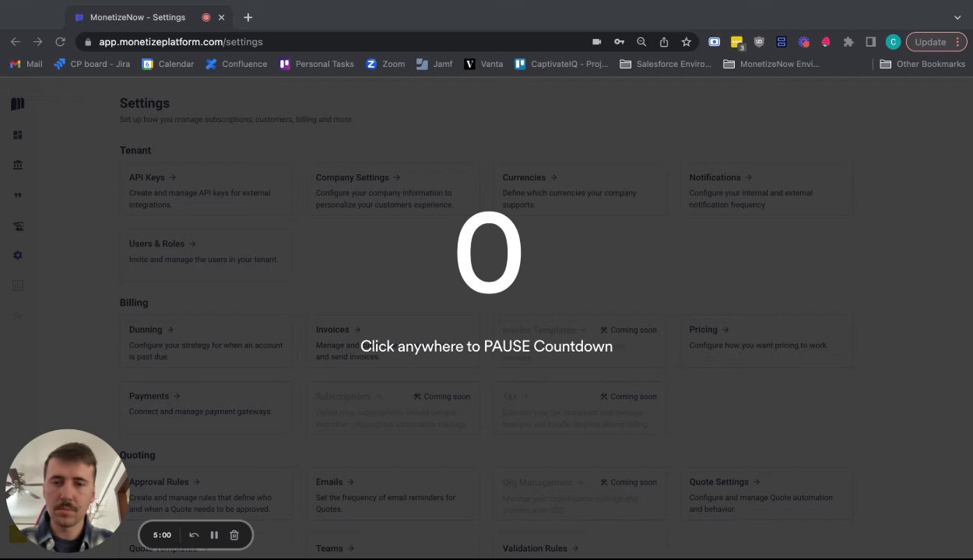Reload the current page
The height and width of the screenshot is (560, 973).
click(60, 42)
